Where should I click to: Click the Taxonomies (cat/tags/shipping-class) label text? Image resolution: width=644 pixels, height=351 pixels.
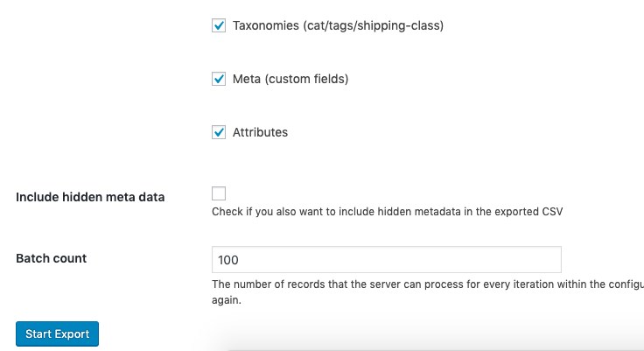[338, 25]
